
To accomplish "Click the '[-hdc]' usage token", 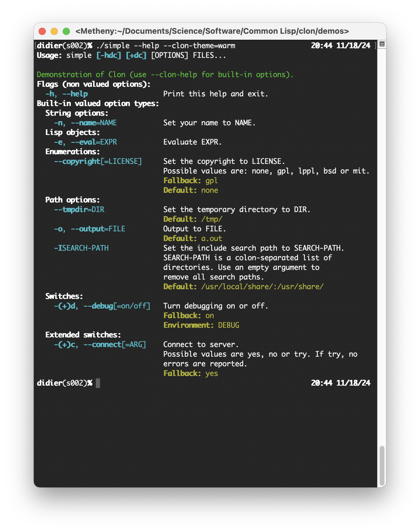I will tap(109, 55).
